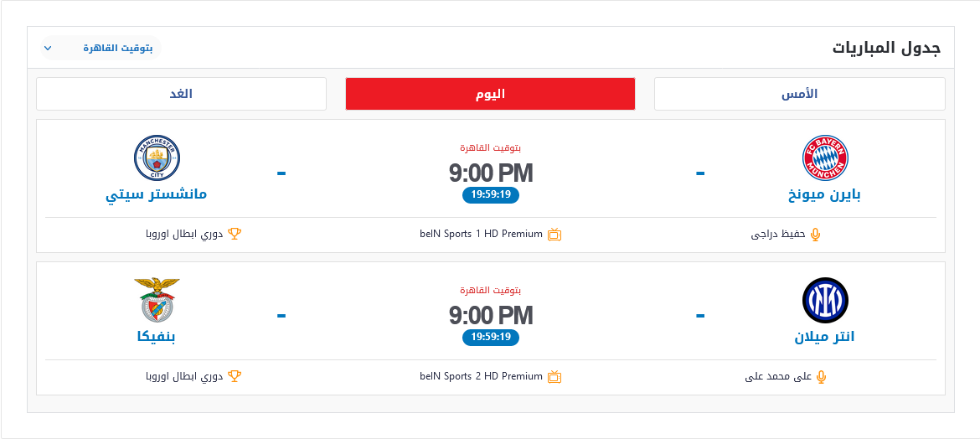980x439 pixels.
Task: Switch to the الغد (tomorrow) tab
Action: point(181,94)
